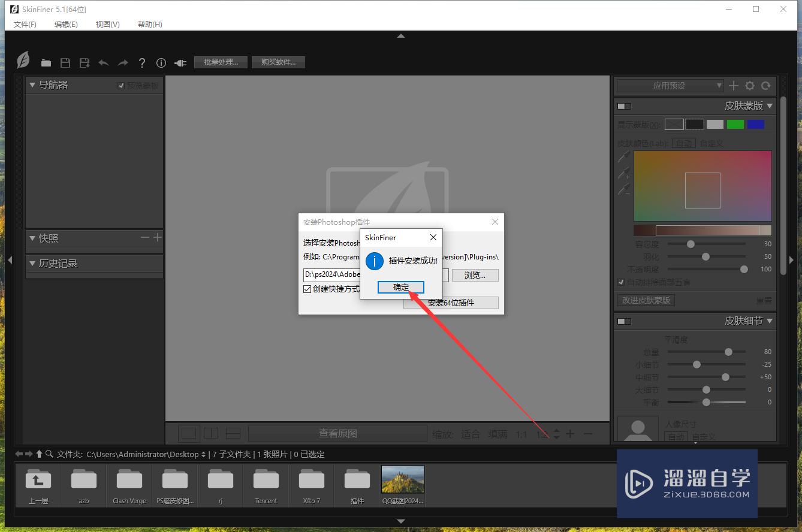This screenshot has width=802, height=532.
Task: Collapse the bottom filmstrip arrow
Action: (x=401, y=521)
